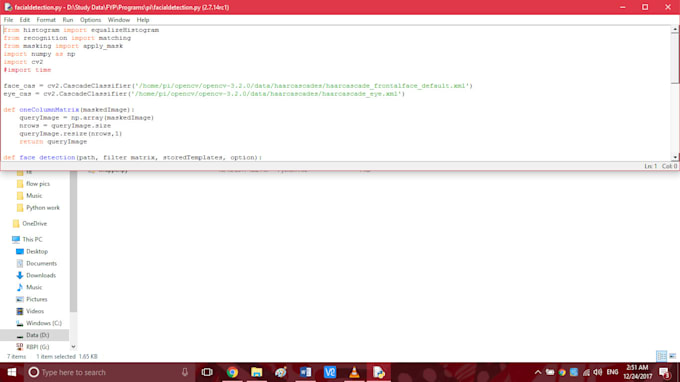The image size is (680, 382).
Task: Click the editor scrollbar up arrow
Action: 675,29
